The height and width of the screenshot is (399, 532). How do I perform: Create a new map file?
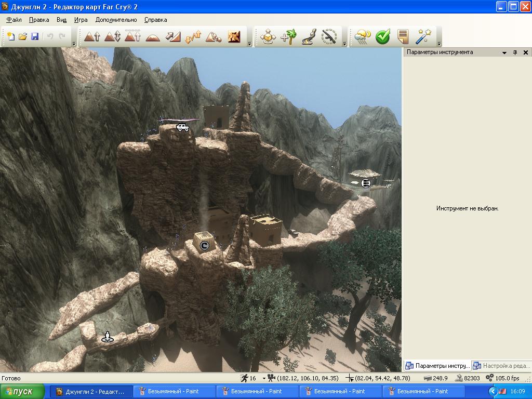[x=11, y=36]
